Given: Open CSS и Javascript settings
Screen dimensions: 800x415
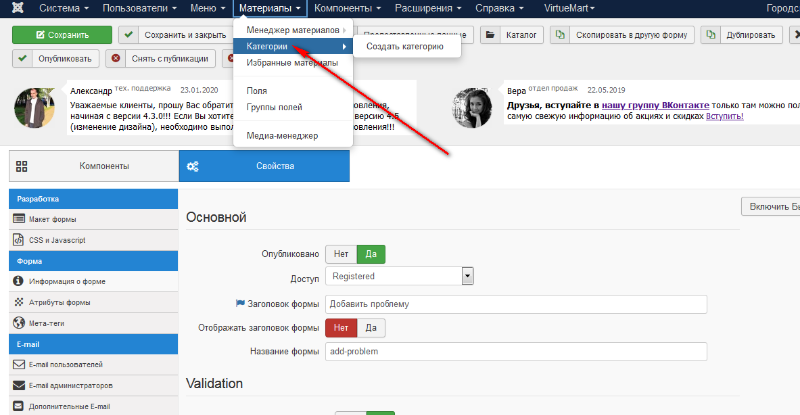Looking at the screenshot, I should point(58,240).
